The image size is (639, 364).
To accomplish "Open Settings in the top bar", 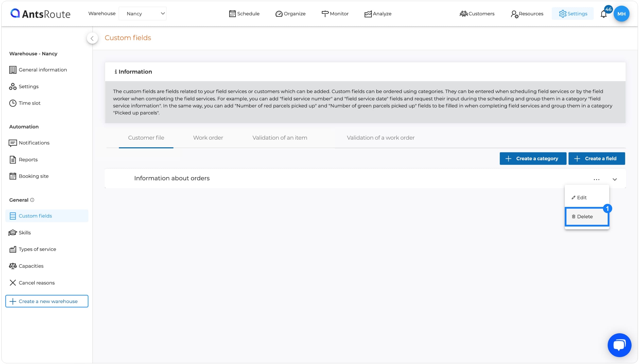I will click(x=573, y=14).
